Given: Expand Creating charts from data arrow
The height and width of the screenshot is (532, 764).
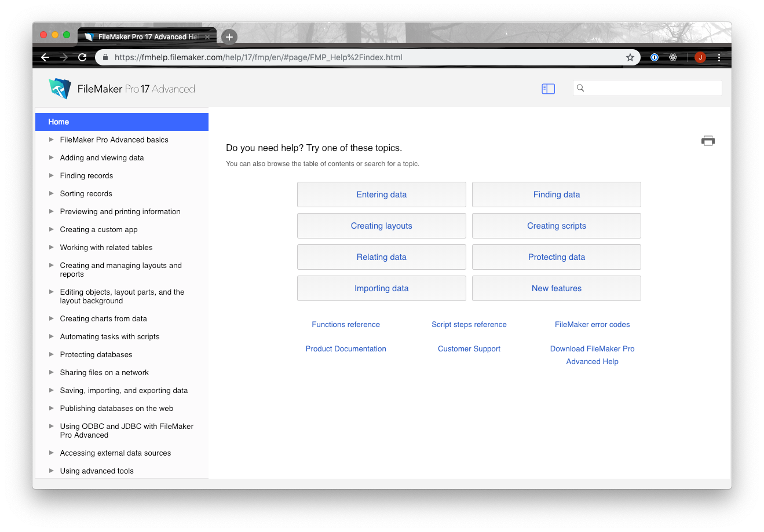Looking at the screenshot, I should [52, 318].
